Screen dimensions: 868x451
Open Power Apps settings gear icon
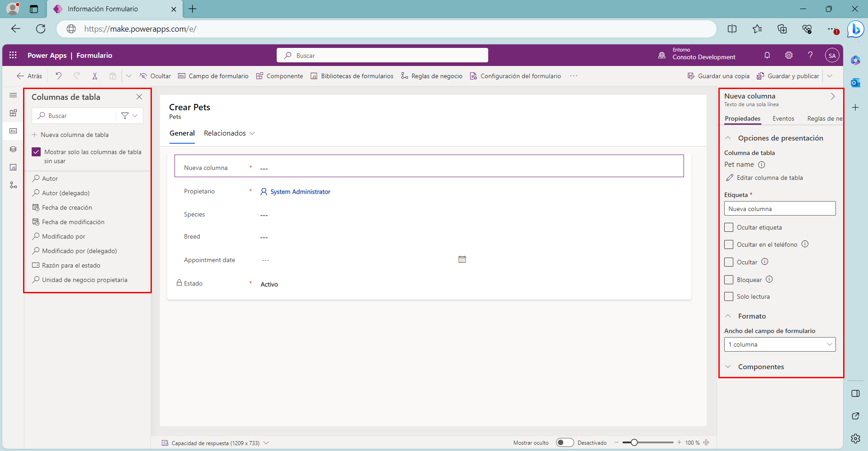(x=789, y=55)
